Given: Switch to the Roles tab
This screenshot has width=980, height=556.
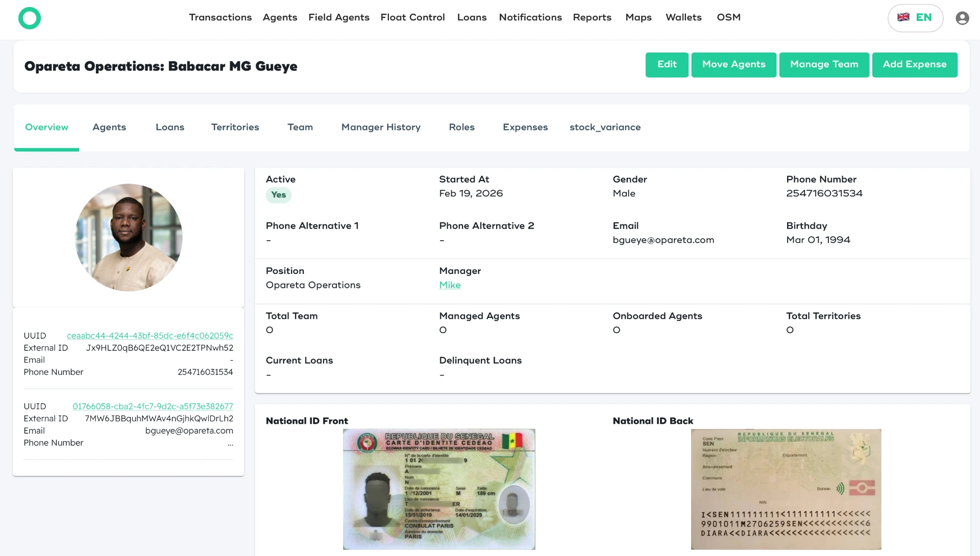Looking at the screenshot, I should tap(462, 128).
